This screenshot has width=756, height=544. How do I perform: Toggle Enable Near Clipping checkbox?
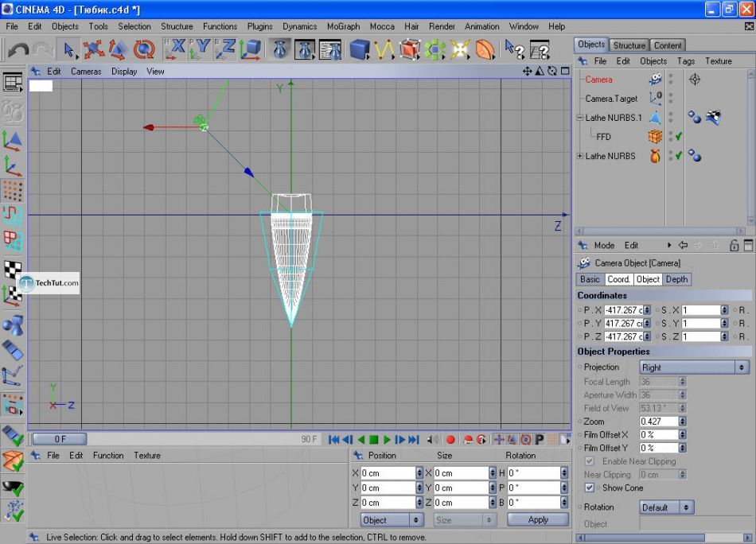click(589, 461)
